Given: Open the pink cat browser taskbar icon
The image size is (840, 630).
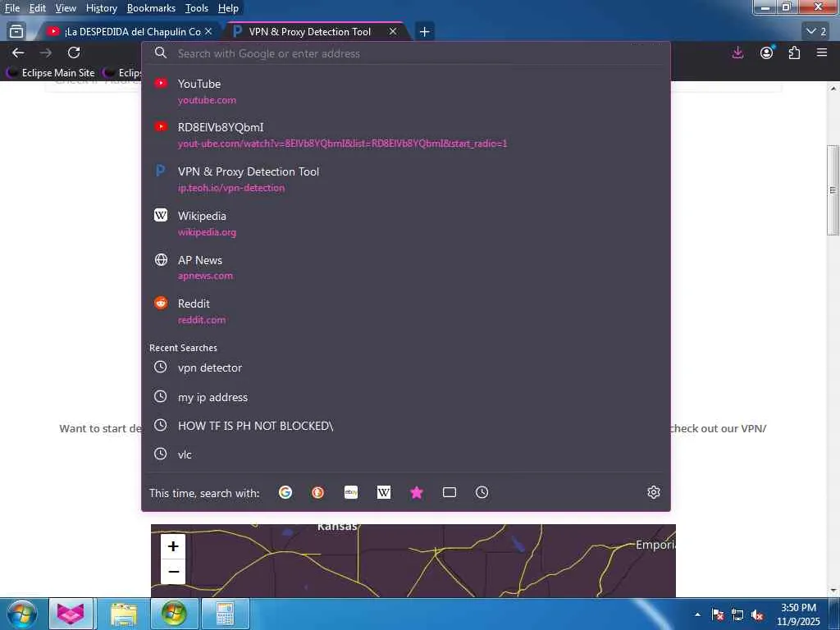Looking at the screenshot, I should pyautogui.click(x=71, y=614).
